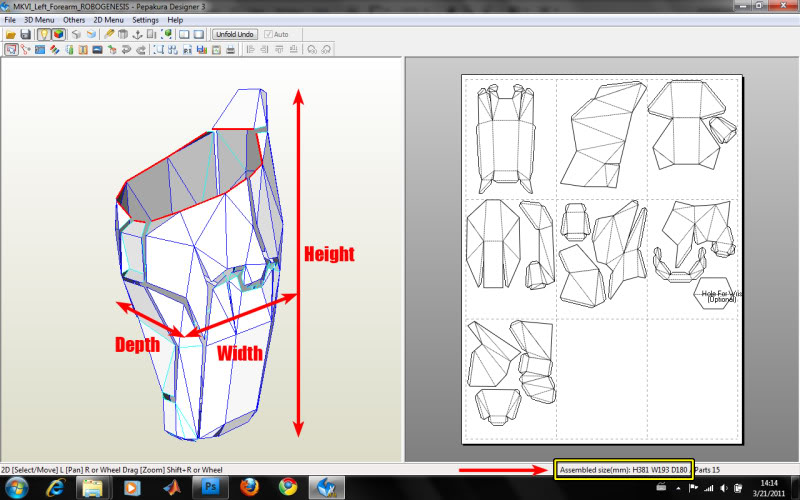Select the 2D Select/Move tool icon
Image resolution: width=800 pixels, height=500 pixels.
coord(10,48)
